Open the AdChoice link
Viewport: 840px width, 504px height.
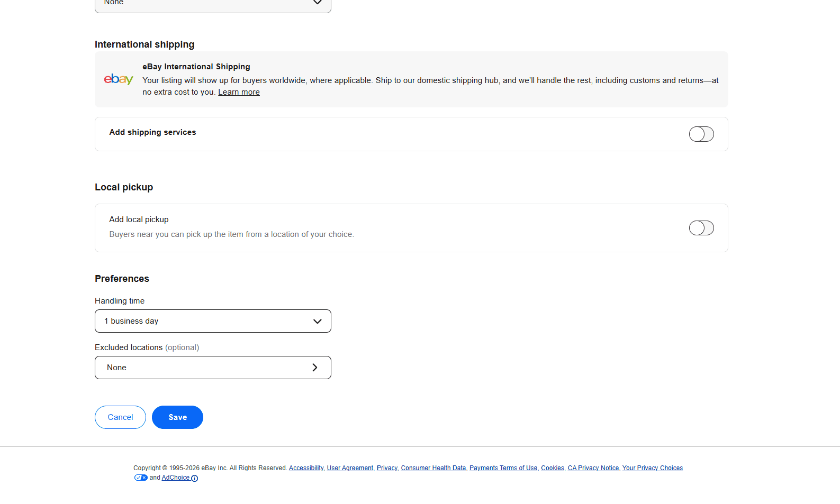click(x=176, y=478)
